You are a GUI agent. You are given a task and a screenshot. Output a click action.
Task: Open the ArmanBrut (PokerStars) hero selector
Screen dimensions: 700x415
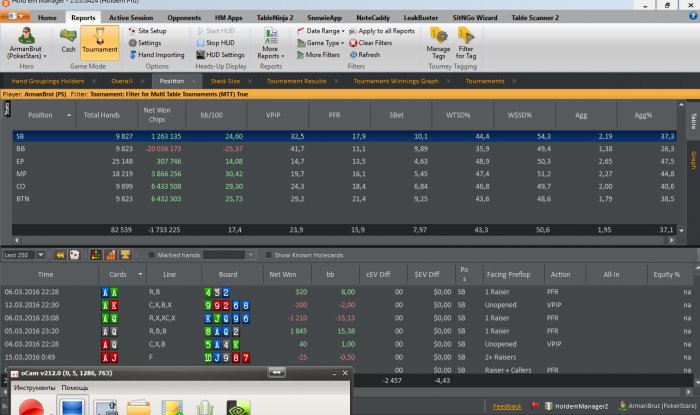(x=26, y=43)
